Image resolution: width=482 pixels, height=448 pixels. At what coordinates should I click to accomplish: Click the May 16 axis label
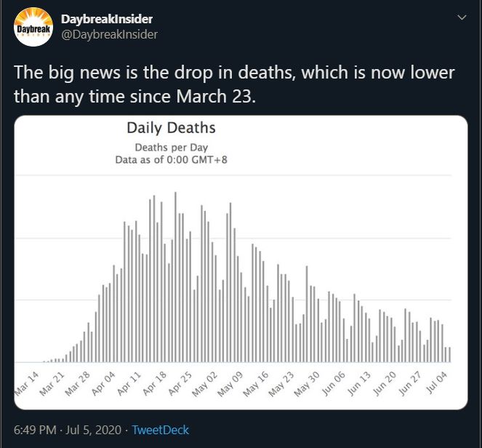pyautogui.click(x=256, y=383)
